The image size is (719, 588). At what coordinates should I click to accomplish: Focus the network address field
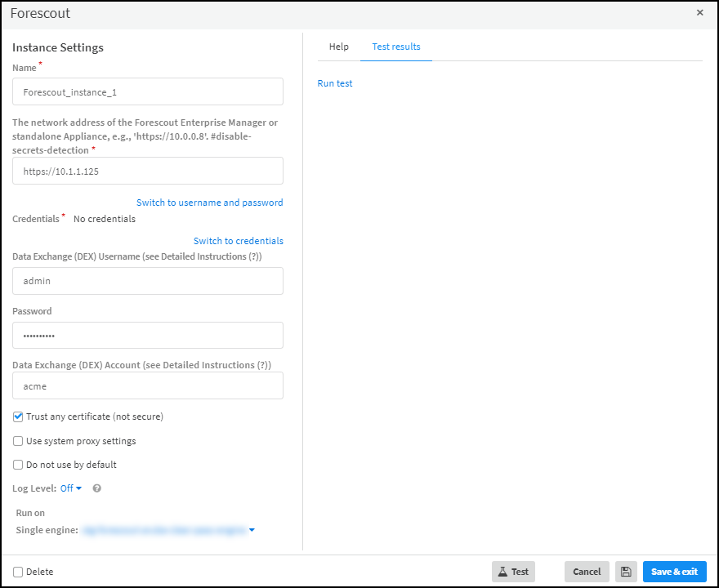pyautogui.click(x=148, y=171)
